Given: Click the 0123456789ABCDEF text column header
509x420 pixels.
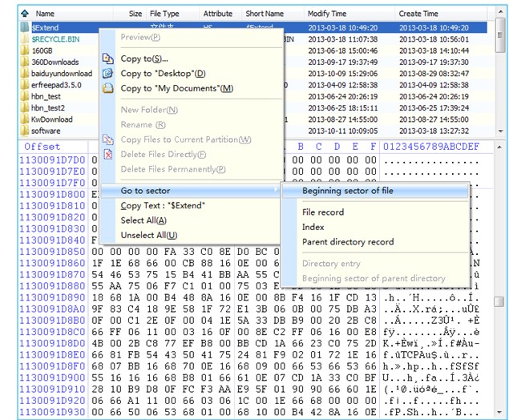Looking at the screenshot, I should (x=431, y=147).
